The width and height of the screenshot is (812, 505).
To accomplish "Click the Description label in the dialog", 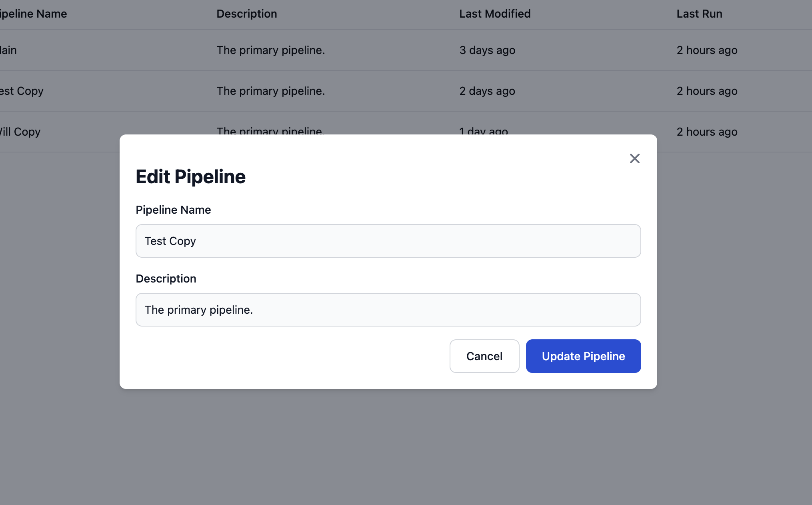I will coord(166,279).
